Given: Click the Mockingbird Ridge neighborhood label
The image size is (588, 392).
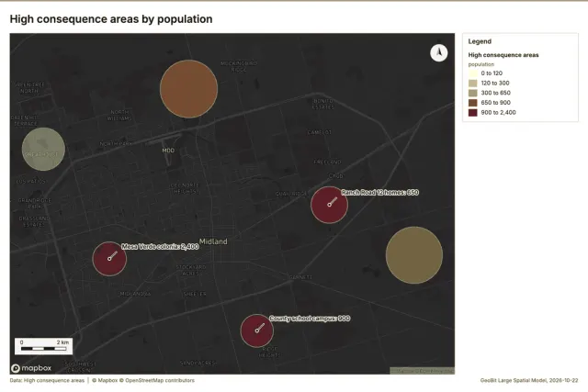Looking at the screenshot, I should (239, 66).
